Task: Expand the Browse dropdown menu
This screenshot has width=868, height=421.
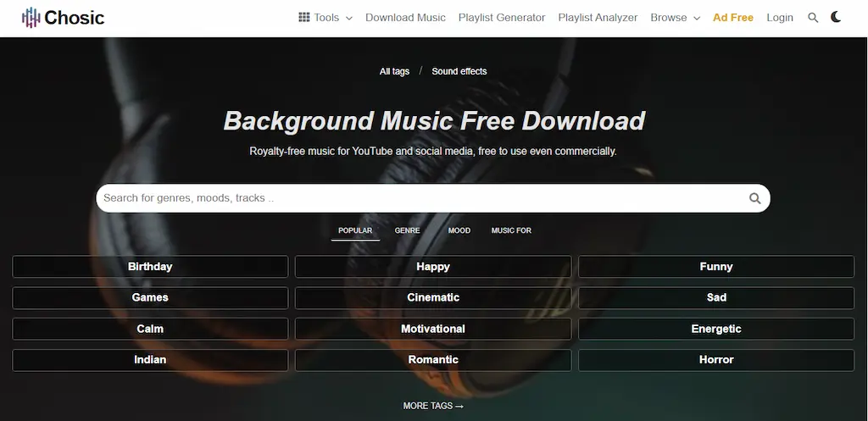Action: point(675,18)
